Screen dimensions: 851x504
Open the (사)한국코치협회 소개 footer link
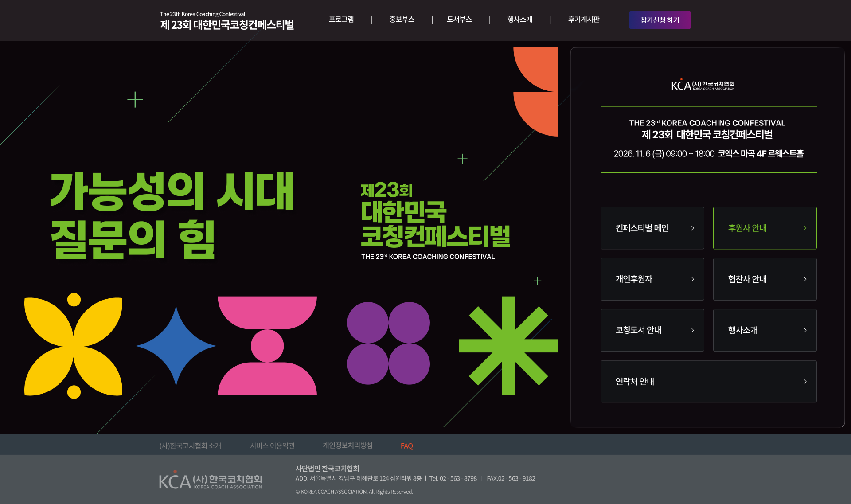(190, 445)
